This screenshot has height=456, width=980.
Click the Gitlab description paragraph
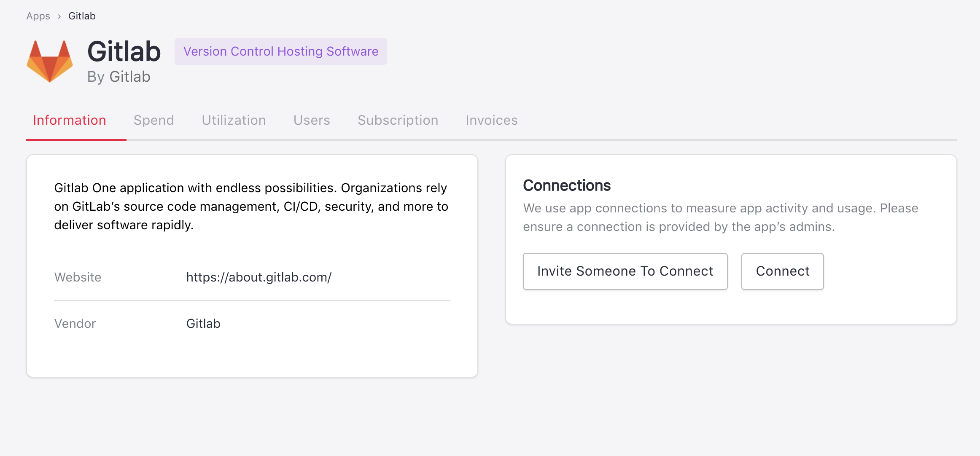[251, 207]
